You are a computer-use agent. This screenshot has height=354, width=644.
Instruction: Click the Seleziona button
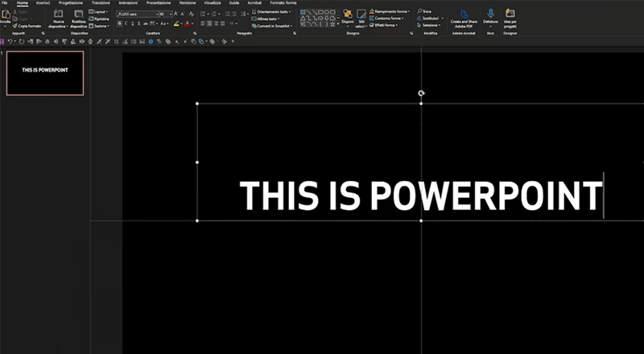point(429,25)
